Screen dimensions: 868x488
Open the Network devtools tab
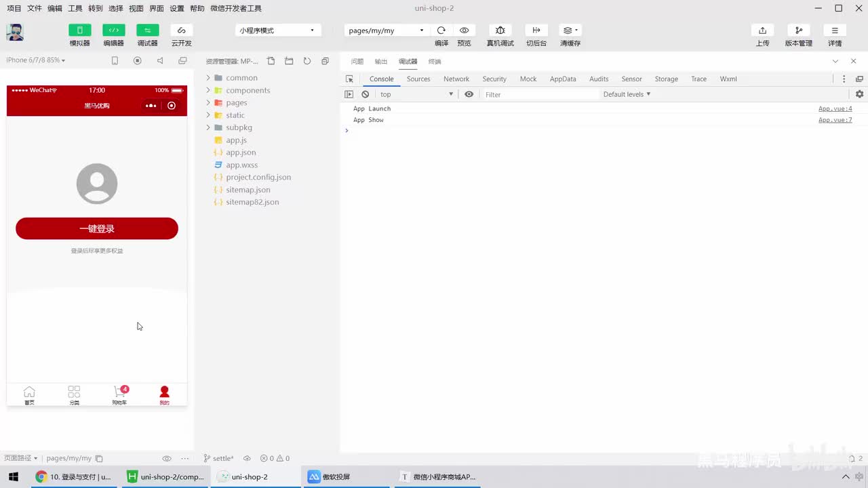tap(456, 79)
